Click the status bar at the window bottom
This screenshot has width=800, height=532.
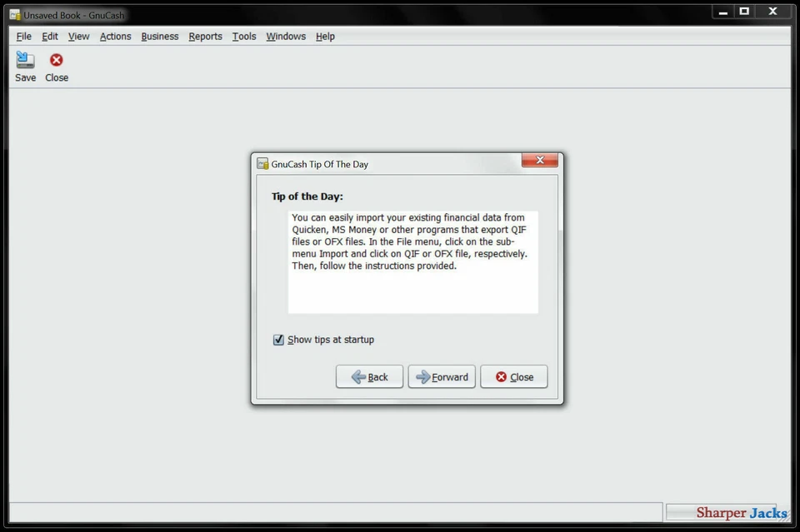pyautogui.click(x=333, y=511)
